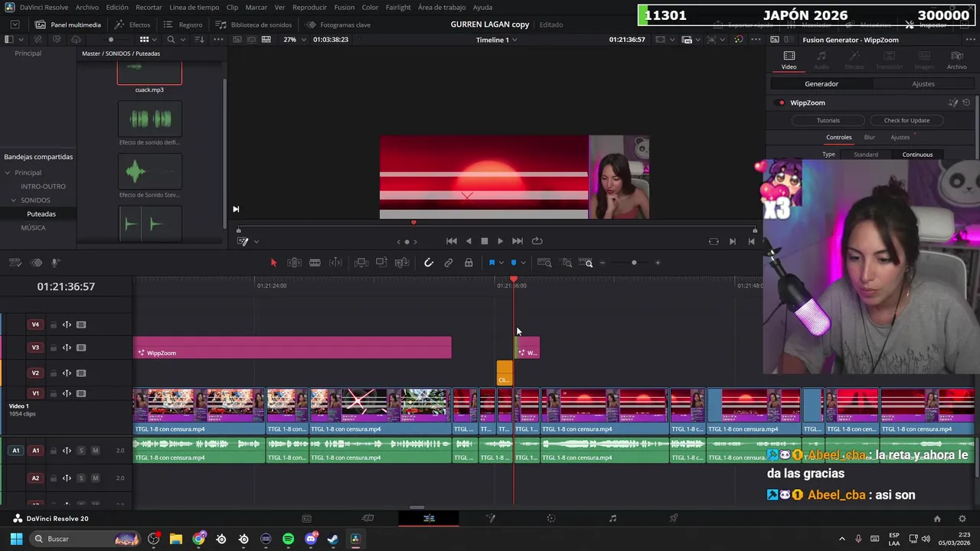Open the top-left workspace dropdown button
Image resolution: width=980 pixels, height=551 pixels.
pyautogui.click(x=15, y=24)
